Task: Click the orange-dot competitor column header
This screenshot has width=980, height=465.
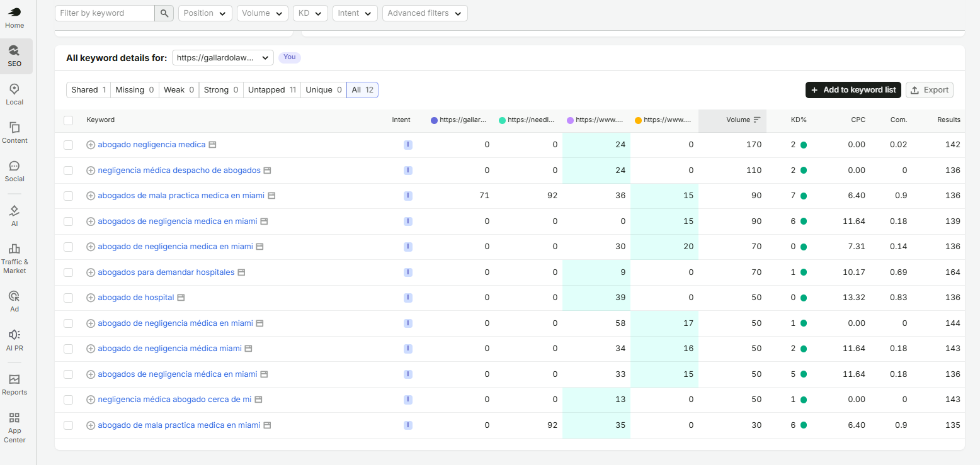Action: click(x=663, y=120)
